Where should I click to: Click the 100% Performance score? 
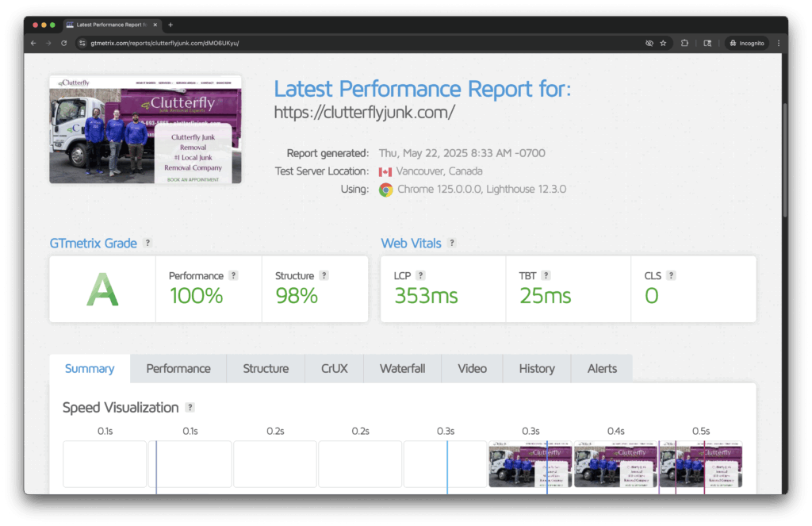click(197, 296)
